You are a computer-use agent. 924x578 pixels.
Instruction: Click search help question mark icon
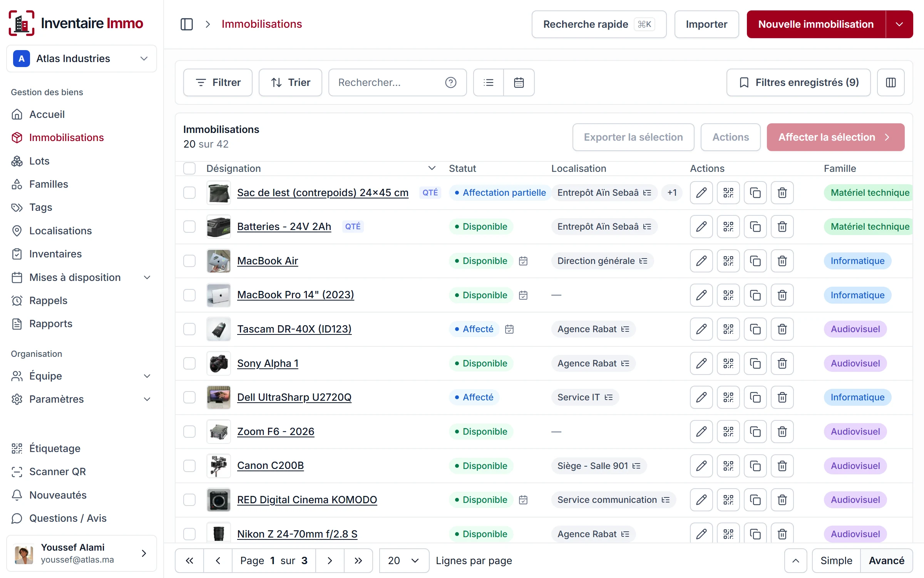click(450, 82)
